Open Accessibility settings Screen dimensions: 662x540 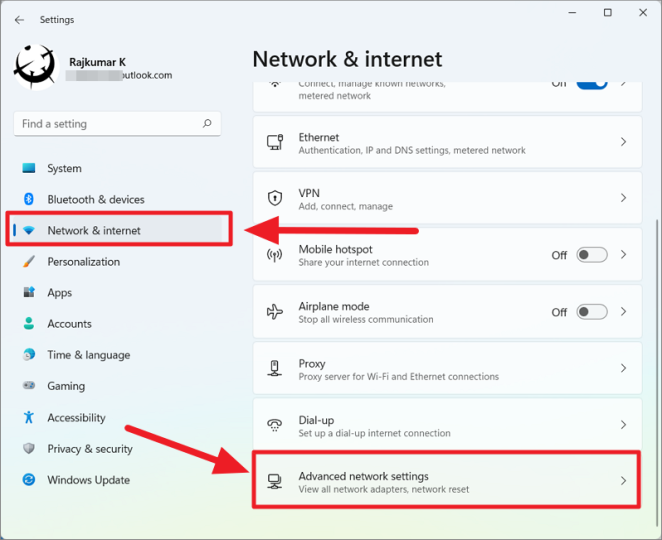pyautogui.click(x=116, y=417)
